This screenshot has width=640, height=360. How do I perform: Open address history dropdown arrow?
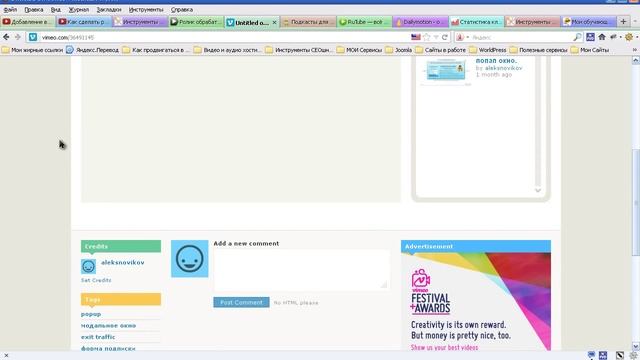pyautogui.click(x=436, y=37)
